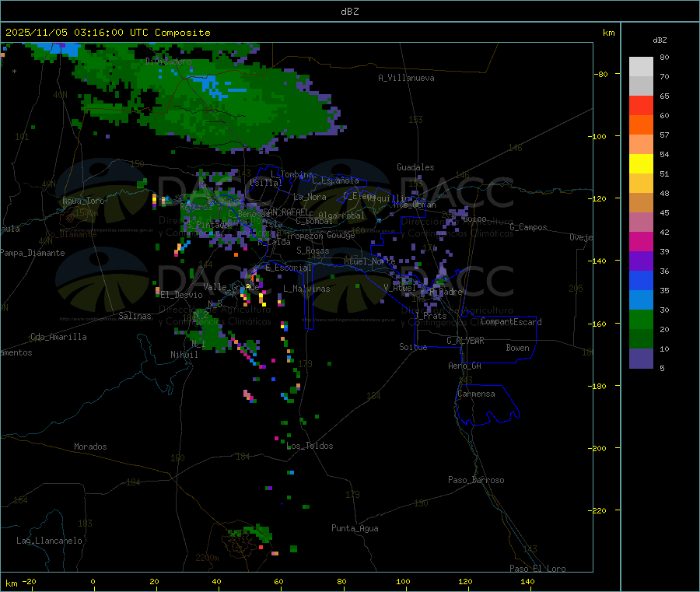Image resolution: width=700 pixels, height=592 pixels.
Task: Click the 54 dBZ yellow legend swatch
Action: tap(641, 164)
